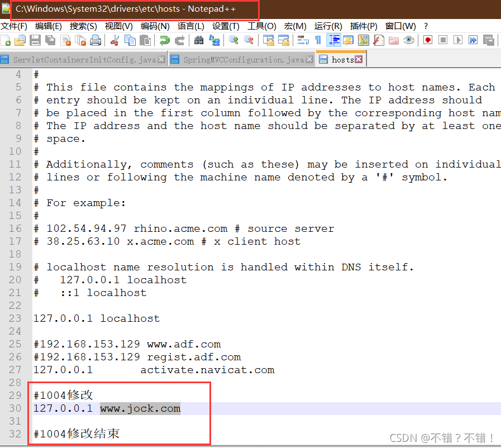The width and height of the screenshot is (501, 448).
Task: Toggle synchronize vertical scrolling icon
Action: (x=269, y=41)
